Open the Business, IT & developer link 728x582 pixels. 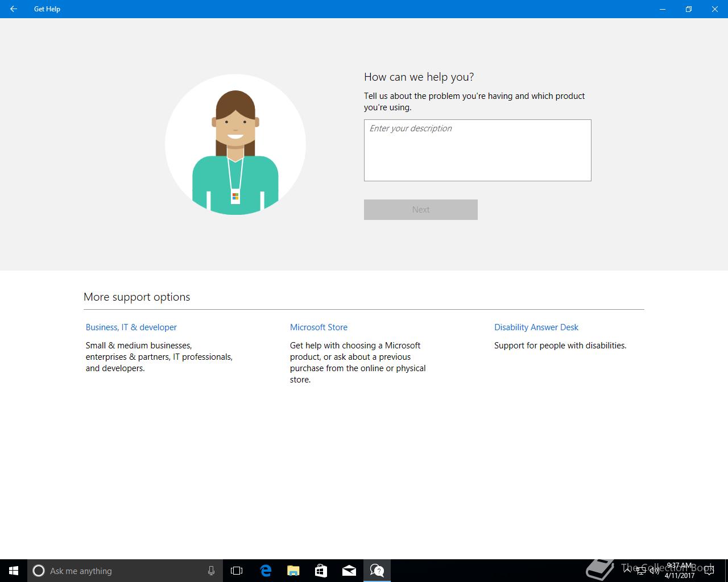pyautogui.click(x=131, y=327)
